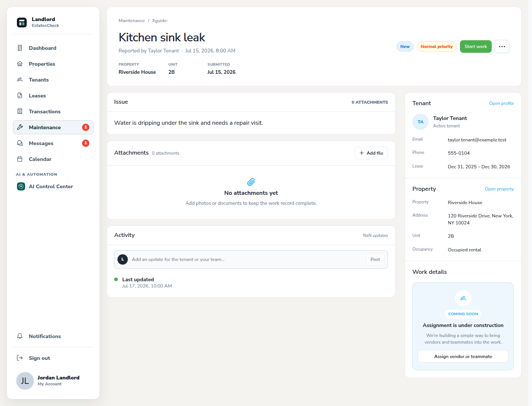Image resolution: width=532 pixels, height=406 pixels.
Task: Select the Messages menu item
Action: coord(53,143)
